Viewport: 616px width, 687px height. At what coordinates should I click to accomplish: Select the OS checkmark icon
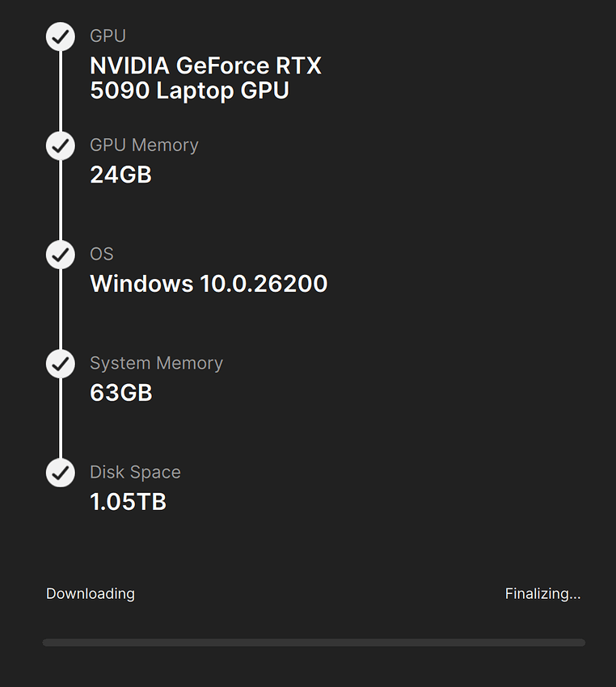61,255
